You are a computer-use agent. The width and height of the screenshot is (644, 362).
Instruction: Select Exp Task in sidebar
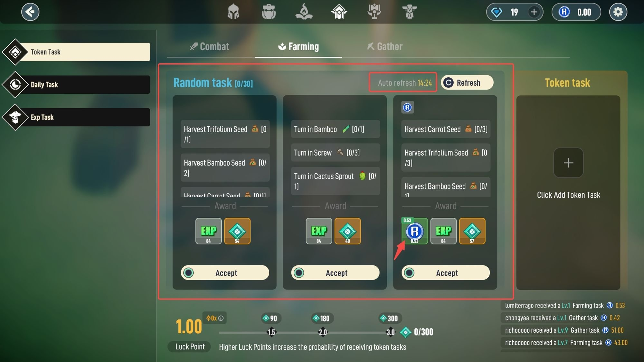[x=76, y=117]
